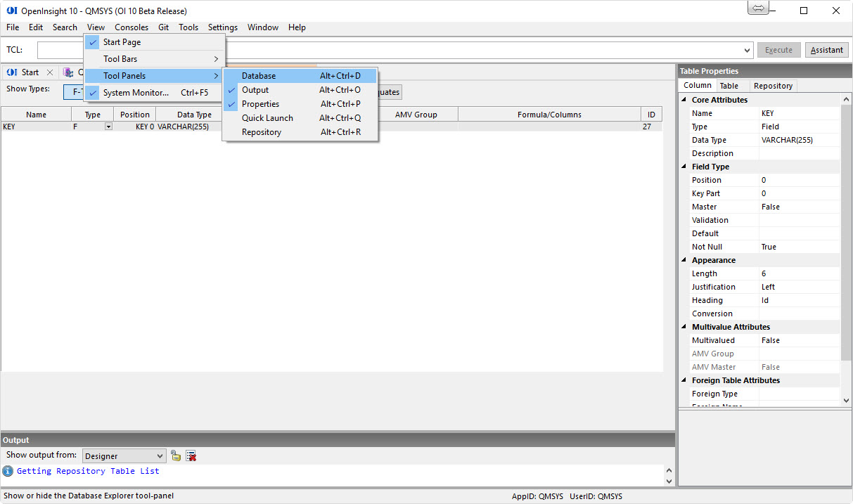Screen dimensions: 853x504
Task: Uncheck the Properties tool panel entry
Action: [x=300, y=104]
